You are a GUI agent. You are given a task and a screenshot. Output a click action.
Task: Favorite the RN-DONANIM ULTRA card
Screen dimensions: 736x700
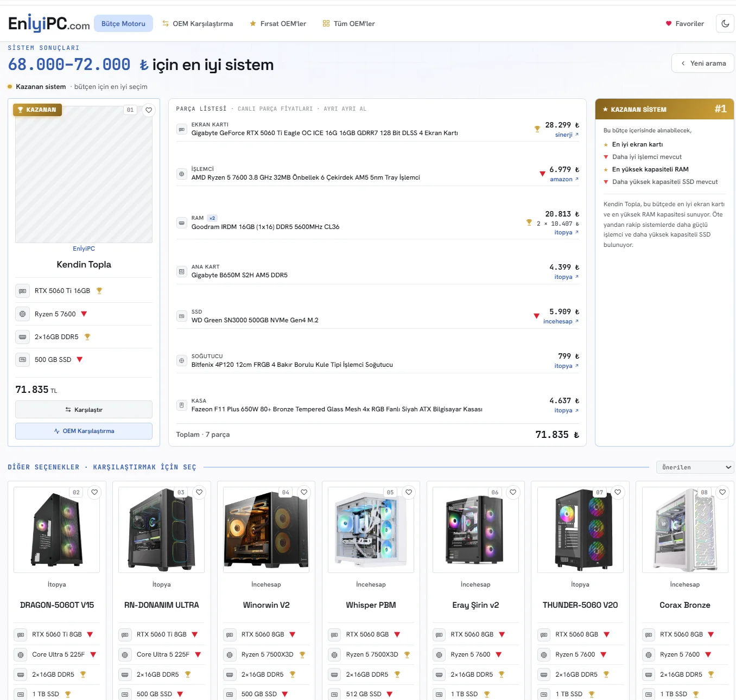[199, 492]
